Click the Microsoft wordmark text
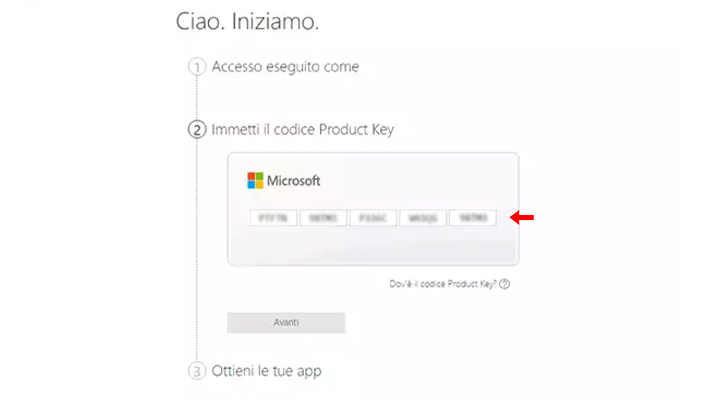Screen dimensions: 705x400 tap(293, 181)
